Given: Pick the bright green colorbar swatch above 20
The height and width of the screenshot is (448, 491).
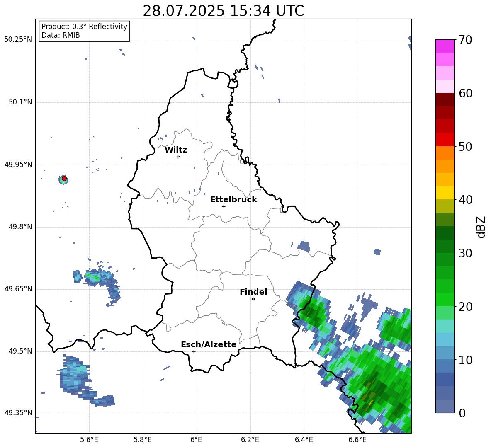Looking at the screenshot, I should pyautogui.click(x=445, y=299).
